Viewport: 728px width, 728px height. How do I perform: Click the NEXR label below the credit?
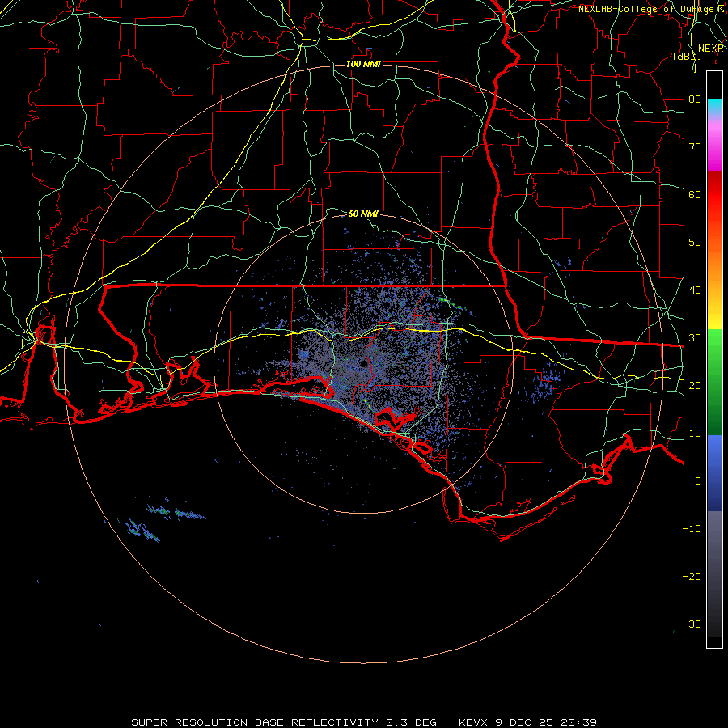click(711, 49)
